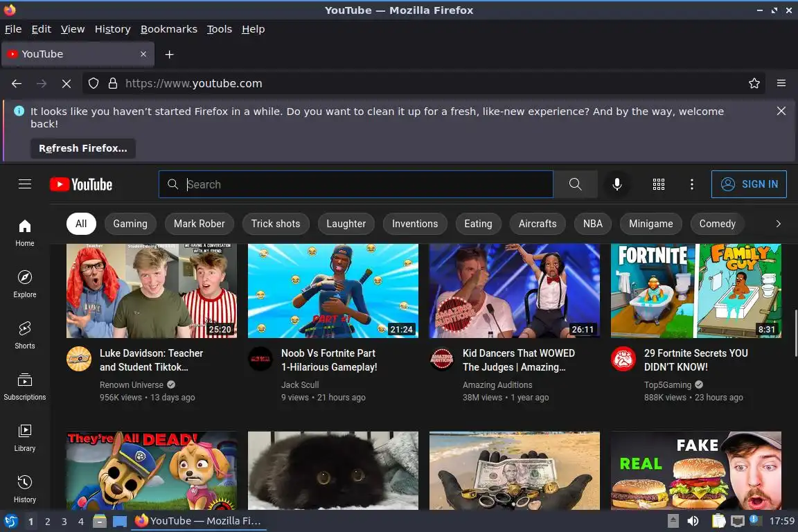
Task: Open Amazing Auditions channel avatar
Action: 442,359
